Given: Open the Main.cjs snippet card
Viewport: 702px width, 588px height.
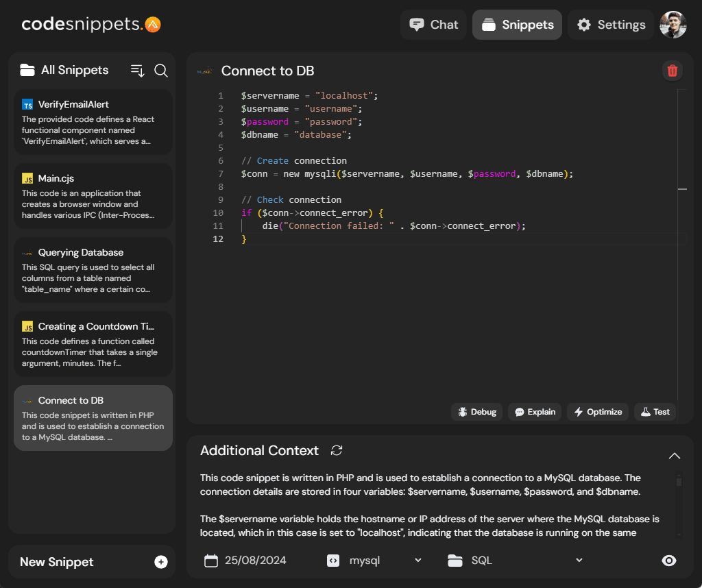Looking at the screenshot, I should [93, 196].
